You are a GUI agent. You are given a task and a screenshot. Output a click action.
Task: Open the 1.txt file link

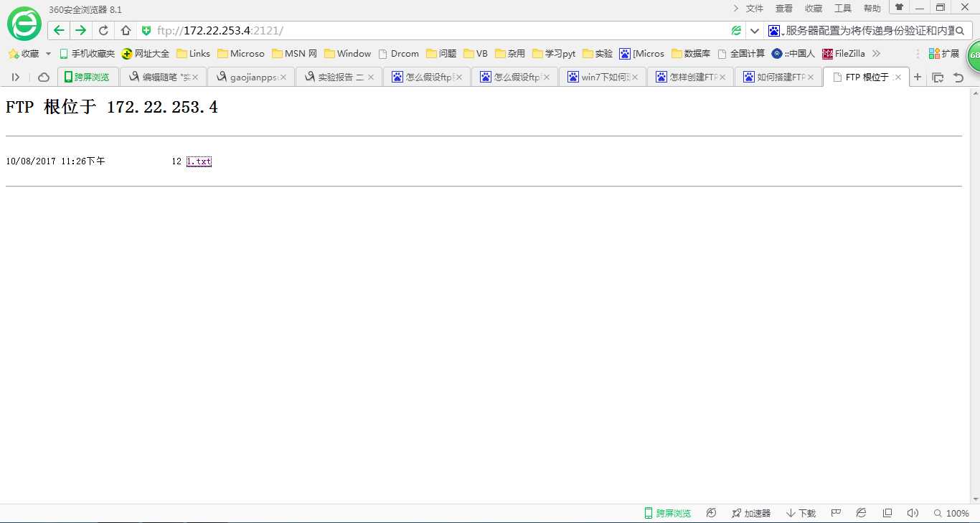click(x=199, y=161)
